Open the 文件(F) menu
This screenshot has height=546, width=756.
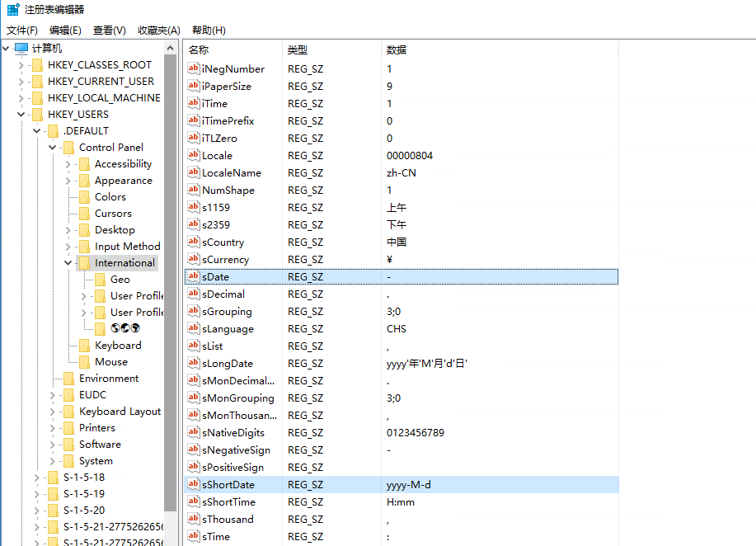[x=22, y=31]
